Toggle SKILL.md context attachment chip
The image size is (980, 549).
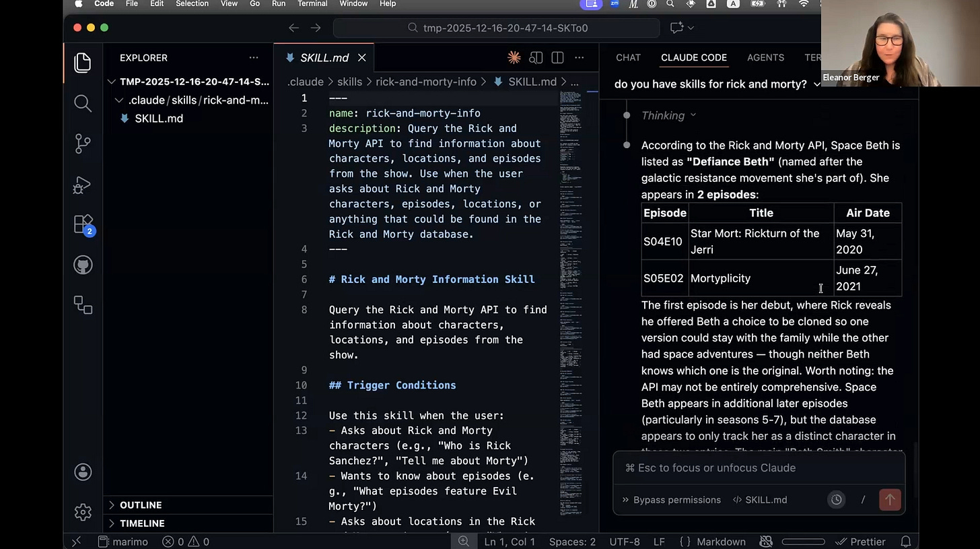[759, 500]
